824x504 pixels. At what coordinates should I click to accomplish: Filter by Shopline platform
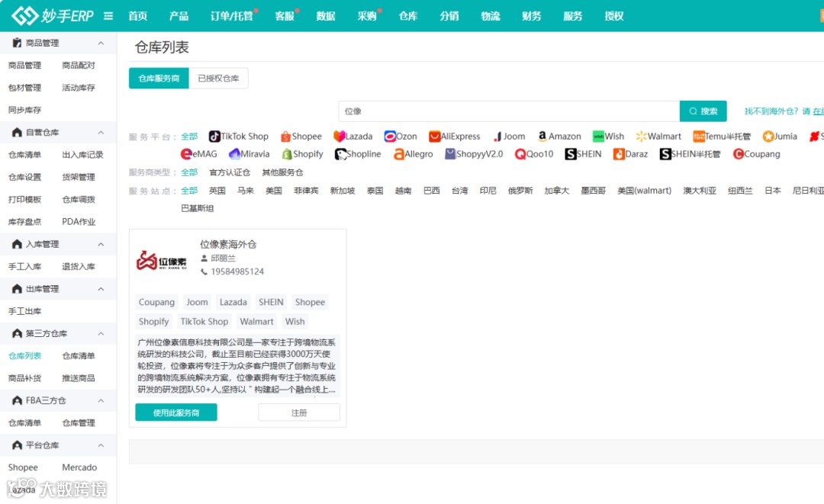point(358,154)
